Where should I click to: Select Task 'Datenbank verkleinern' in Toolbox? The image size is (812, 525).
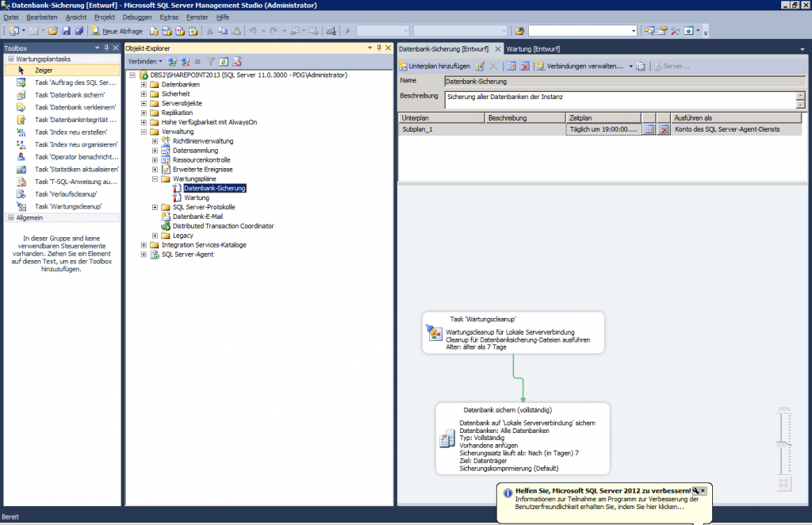pyautogui.click(x=62, y=107)
